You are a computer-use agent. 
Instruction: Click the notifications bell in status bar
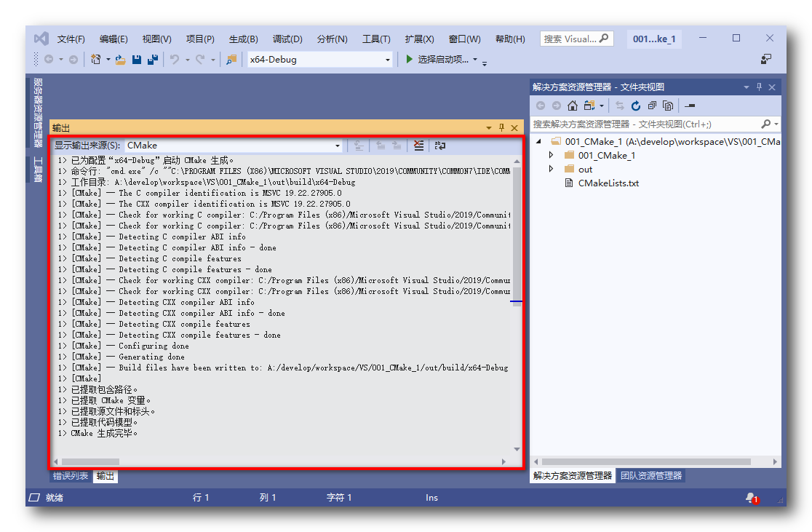tap(751, 498)
